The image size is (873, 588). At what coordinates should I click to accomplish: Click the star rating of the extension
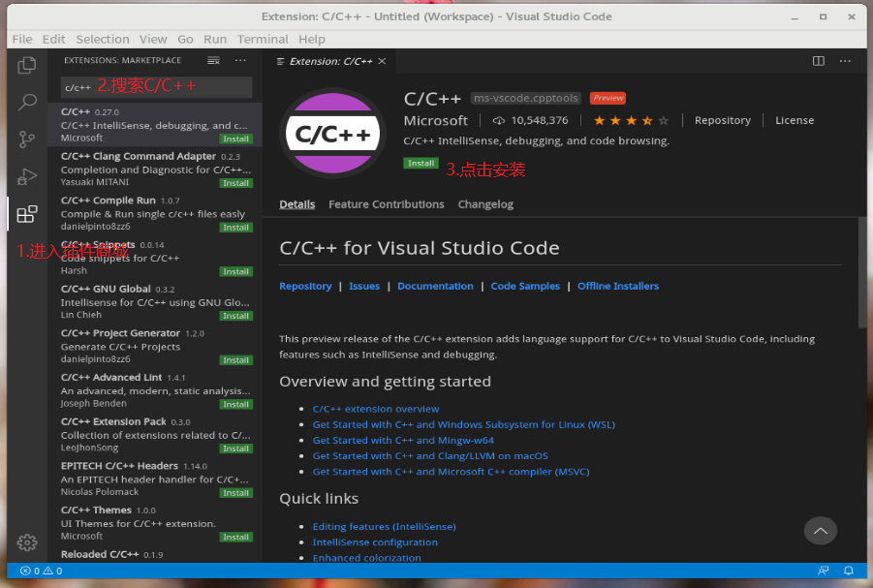(x=631, y=120)
